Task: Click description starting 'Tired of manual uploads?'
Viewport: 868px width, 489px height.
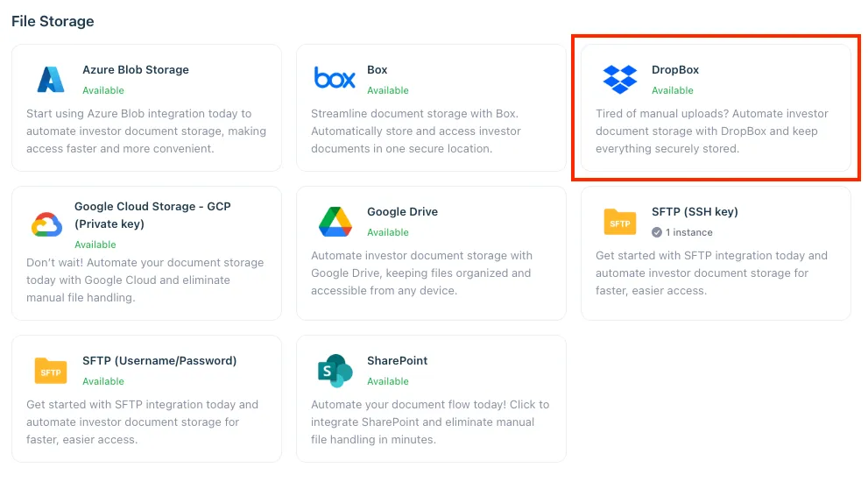Action: point(712,131)
